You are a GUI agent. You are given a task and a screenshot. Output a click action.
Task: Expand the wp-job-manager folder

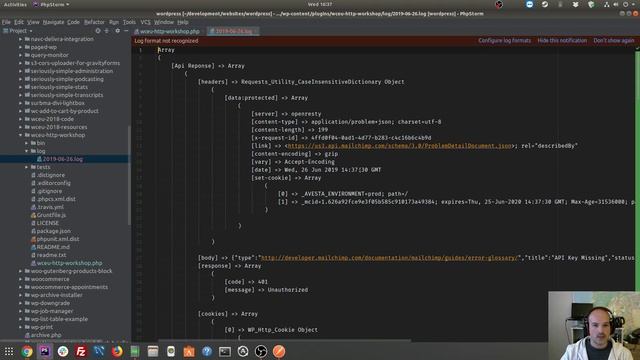20,311
